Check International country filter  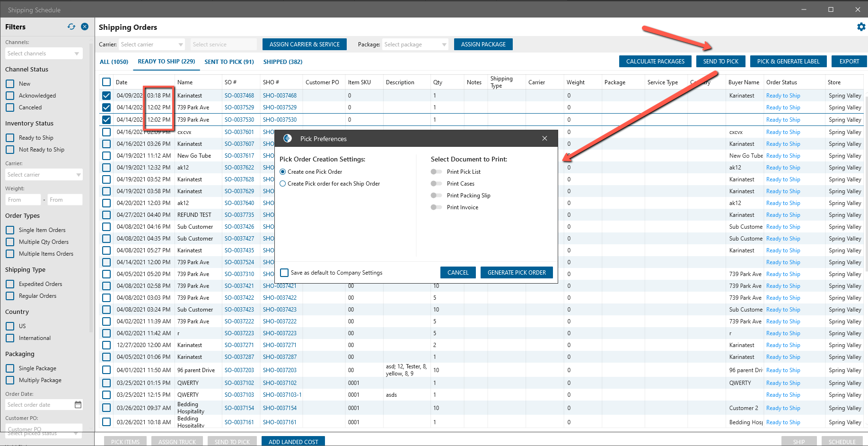pyautogui.click(x=10, y=338)
